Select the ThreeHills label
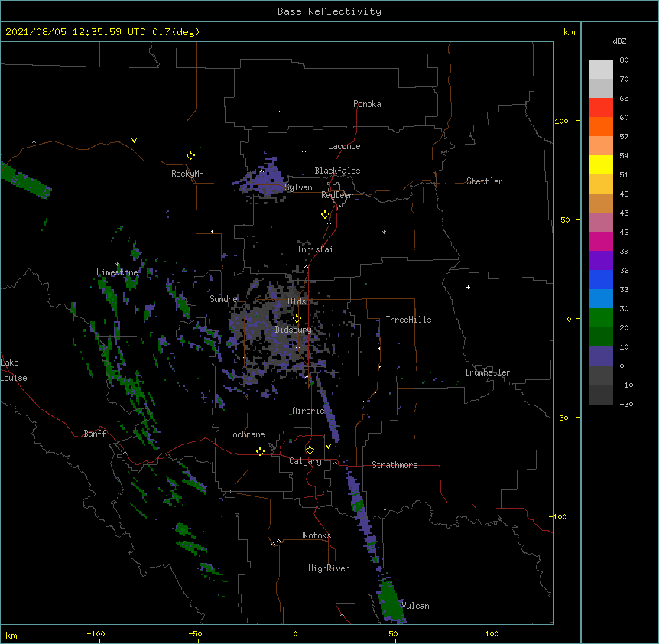This screenshot has height=644, width=659. click(408, 320)
